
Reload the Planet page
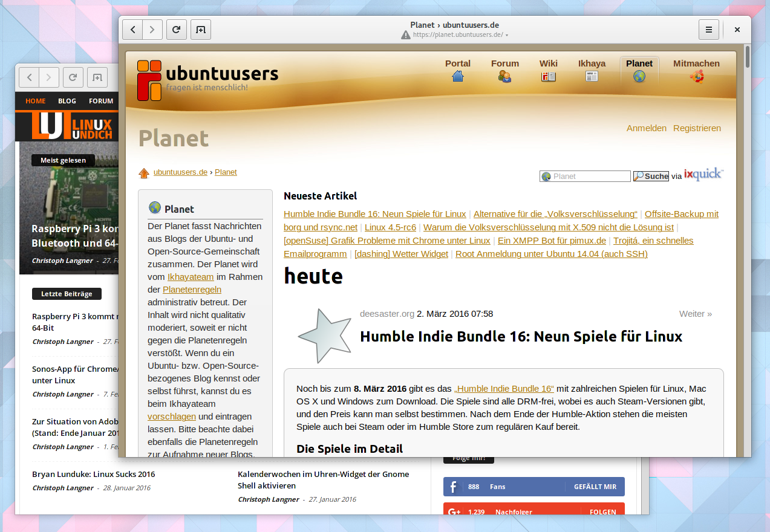click(x=176, y=29)
